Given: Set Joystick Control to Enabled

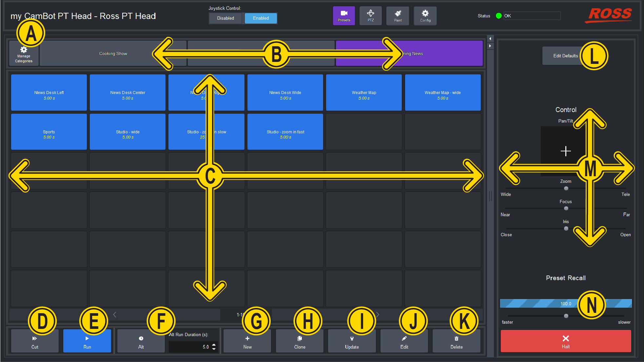Looking at the screenshot, I should tap(261, 18).
